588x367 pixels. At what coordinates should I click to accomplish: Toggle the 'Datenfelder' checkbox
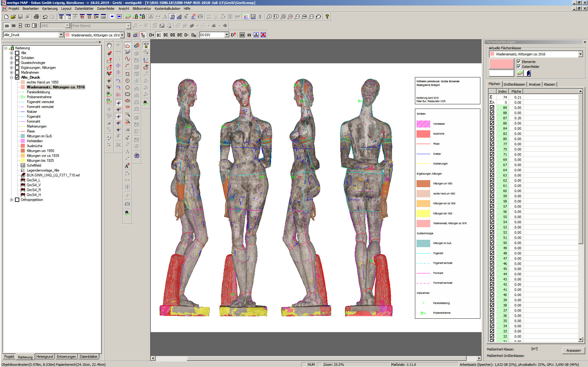[519, 66]
